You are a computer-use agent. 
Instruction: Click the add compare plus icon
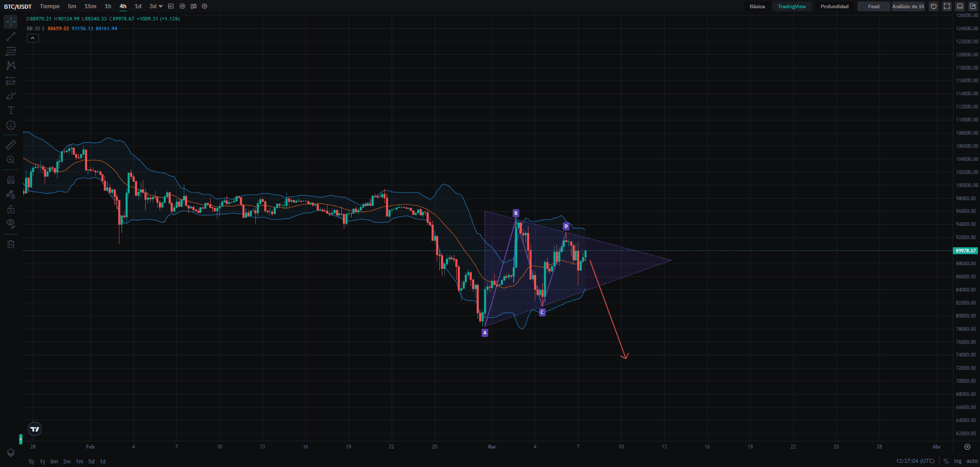point(205,6)
